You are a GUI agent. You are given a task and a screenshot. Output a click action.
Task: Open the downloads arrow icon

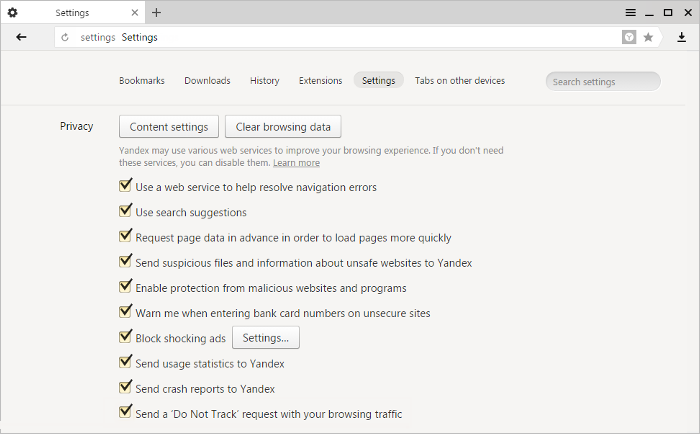pyautogui.click(x=681, y=37)
